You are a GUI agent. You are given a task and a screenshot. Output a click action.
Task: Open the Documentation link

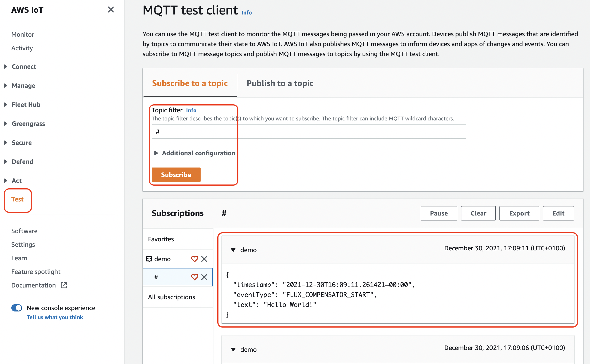tap(34, 285)
